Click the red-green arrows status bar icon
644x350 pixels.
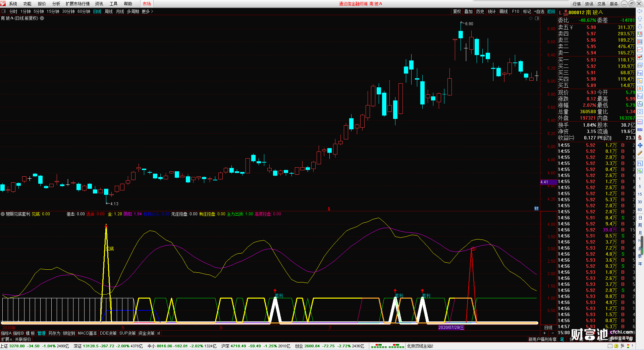(628, 346)
